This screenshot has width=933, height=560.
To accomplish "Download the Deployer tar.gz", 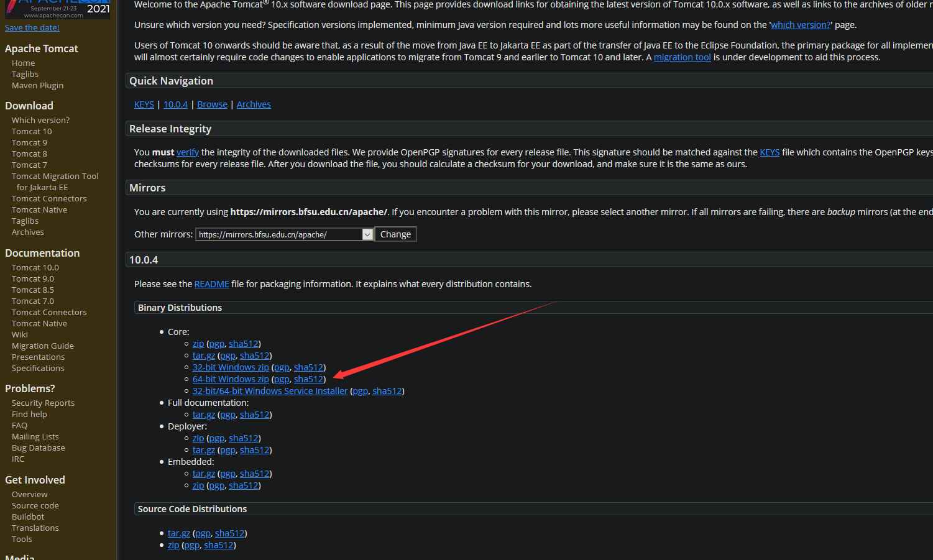I will click(x=204, y=450).
